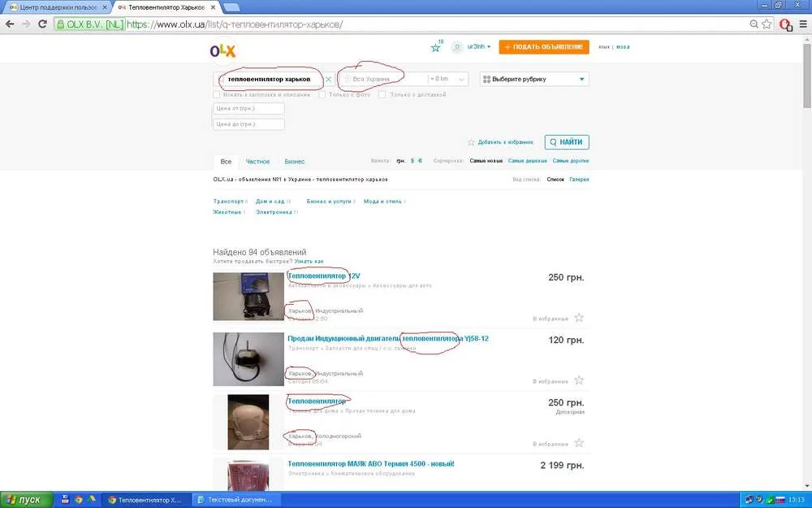The width and height of the screenshot is (812, 508).
Task: Star the 120 грн. listing
Action: (x=579, y=380)
